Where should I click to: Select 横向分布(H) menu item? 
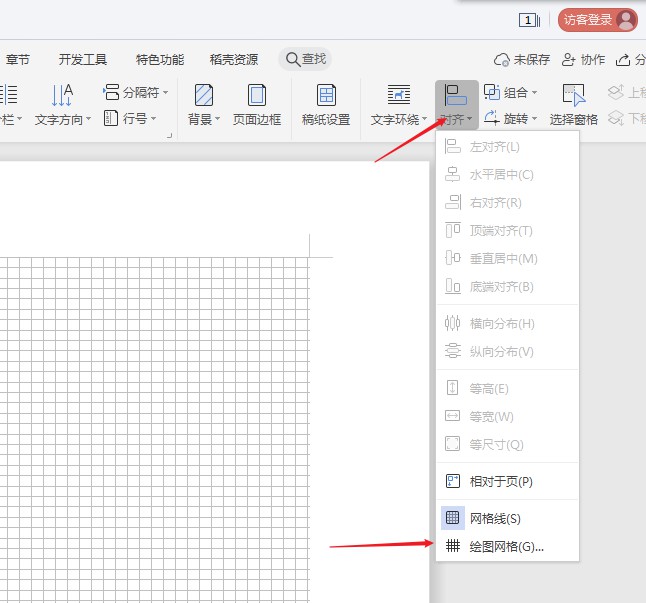[x=508, y=324]
